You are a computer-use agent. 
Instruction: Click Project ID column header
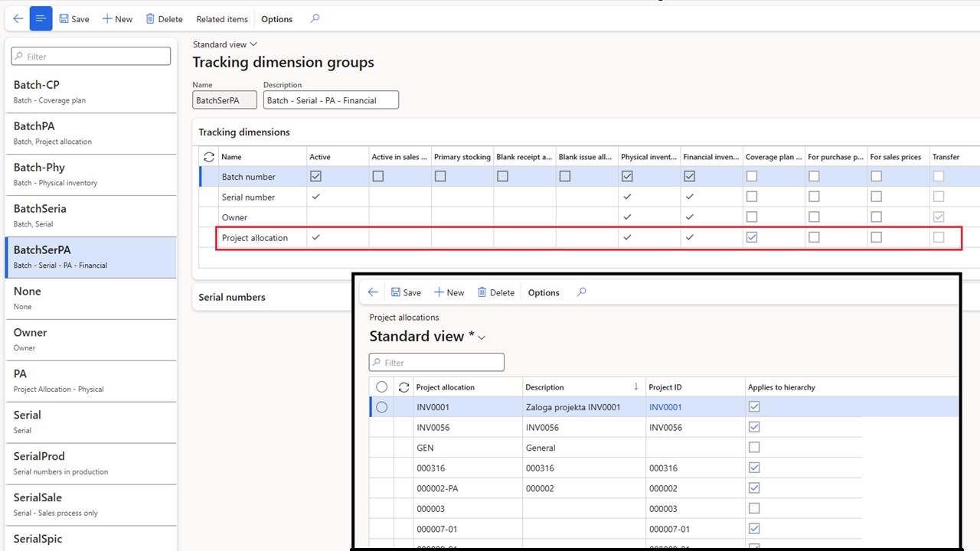coord(694,387)
